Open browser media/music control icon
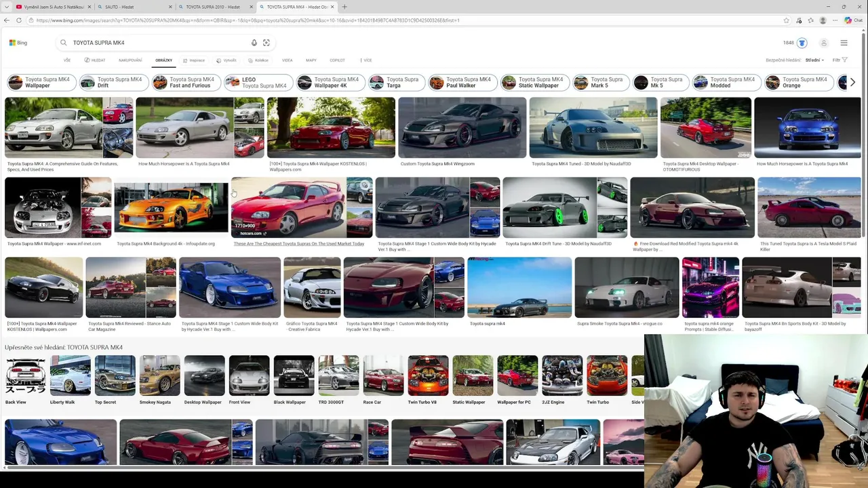 pyautogui.click(x=799, y=20)
